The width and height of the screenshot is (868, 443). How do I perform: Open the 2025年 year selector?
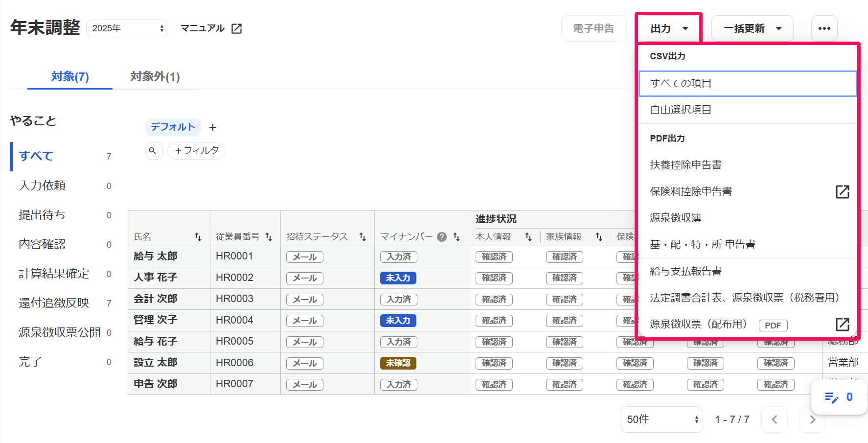tap(127, 28)
